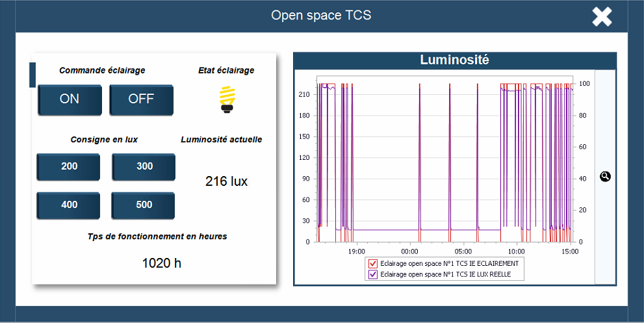Click the 05:00 time axis label

pyautogui.click(x=463, y=252)
